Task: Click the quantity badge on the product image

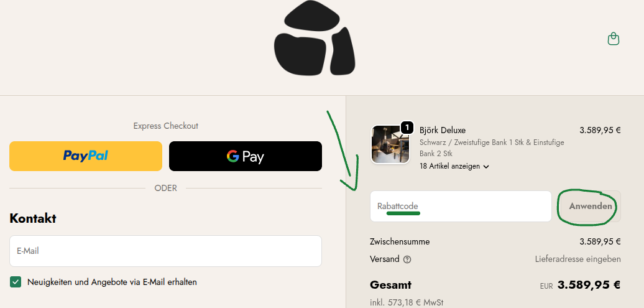Action: click(x=407, y=128)
